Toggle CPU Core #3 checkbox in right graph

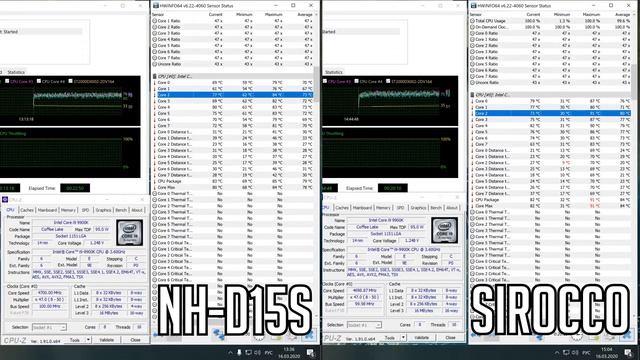pos(325,81)
